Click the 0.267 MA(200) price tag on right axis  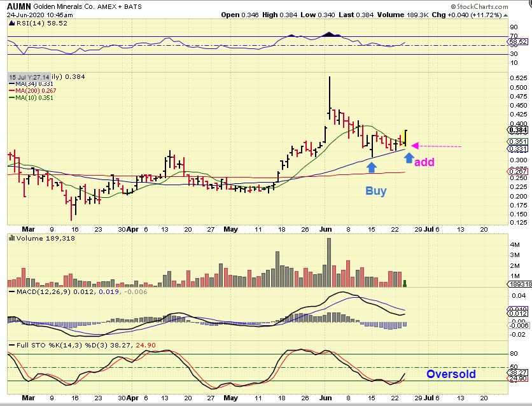click(518, 171)
